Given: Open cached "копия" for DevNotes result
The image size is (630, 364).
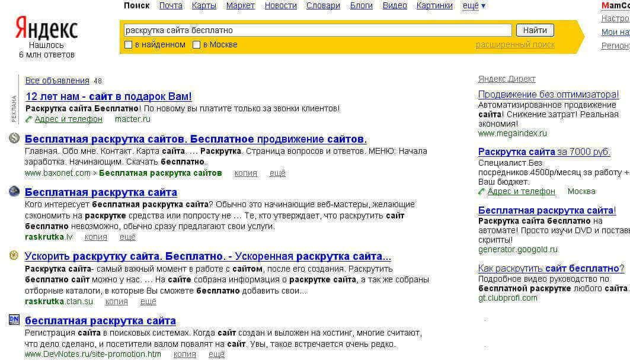Looking at the screenshot, I should [x=185, y=355].
